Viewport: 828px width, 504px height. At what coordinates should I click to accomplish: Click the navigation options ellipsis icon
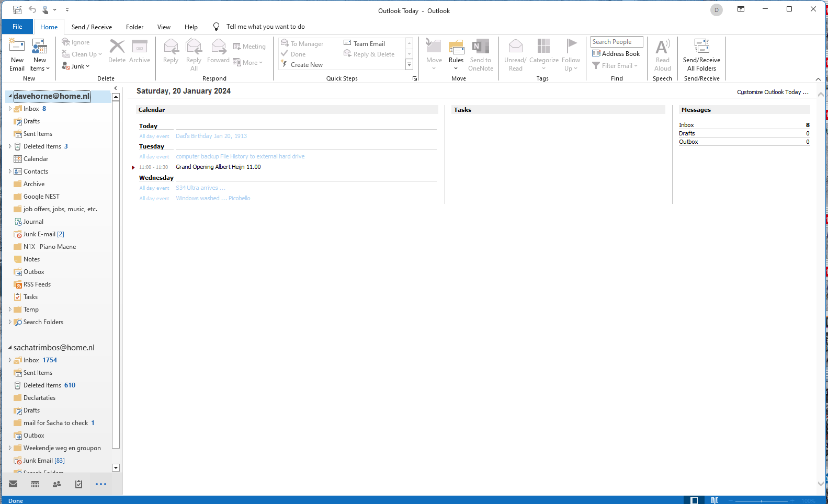coord(101,484)
